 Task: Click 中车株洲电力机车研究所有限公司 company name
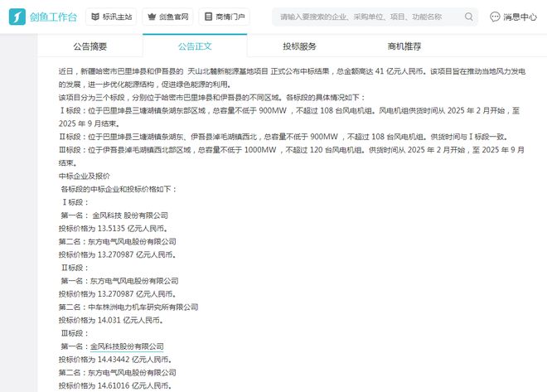pos(143,307)
